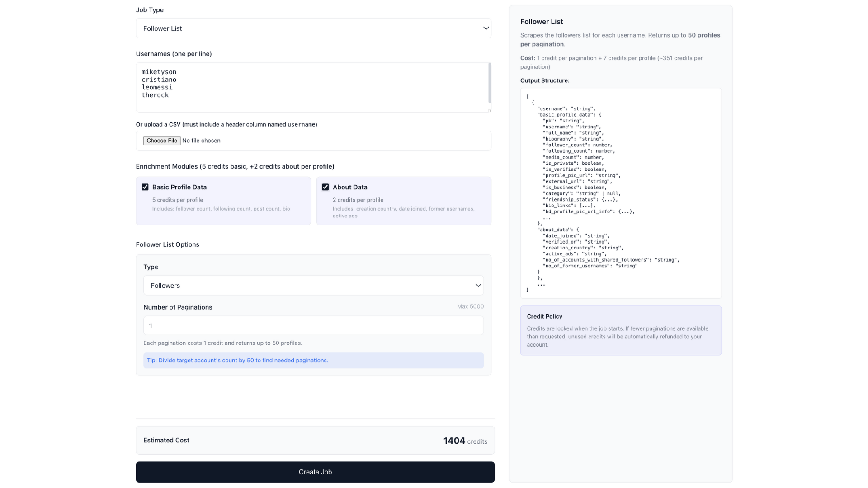868x488 pixels.
Task: Uncheck the Basic Profile Data enrichment module
Action: [x=145, y=187]
